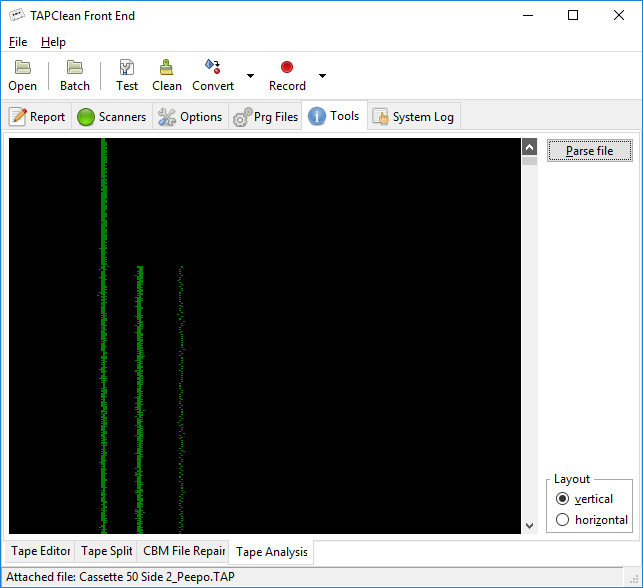Switch to the Options tab
The height and width of the screenshot is (588, 643).
[190, 117]
